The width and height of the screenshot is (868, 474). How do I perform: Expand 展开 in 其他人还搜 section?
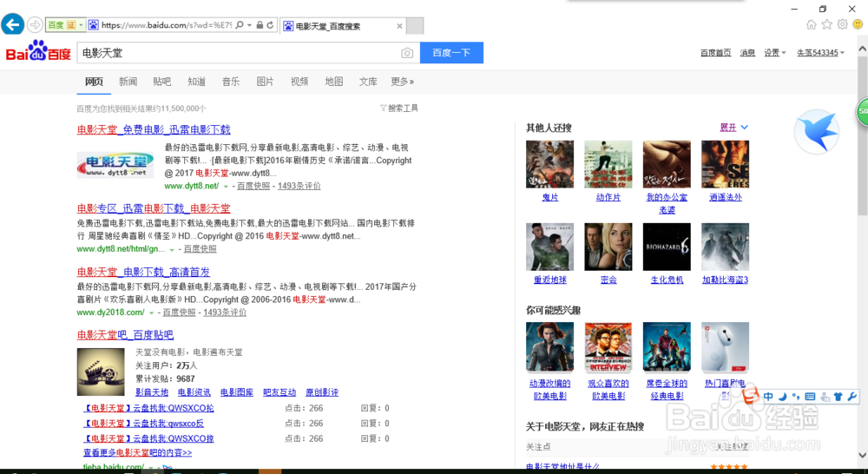tap(734, 128)
